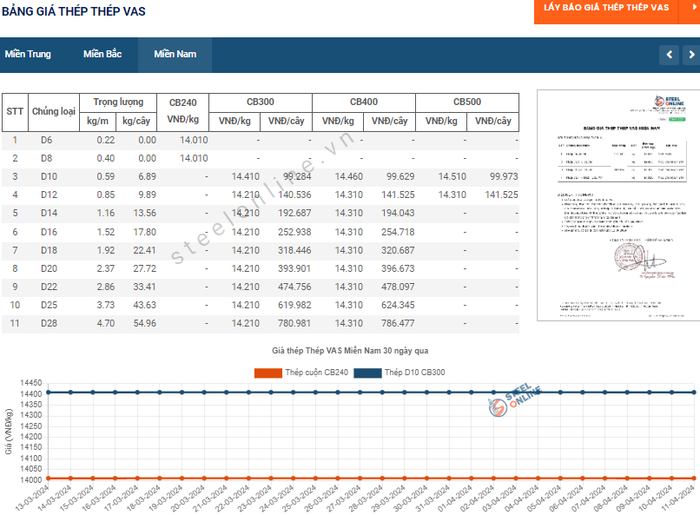Viewport: 700px width, 515px height.
Task: Select the Miền Nam tab
Action: point(175,54)
